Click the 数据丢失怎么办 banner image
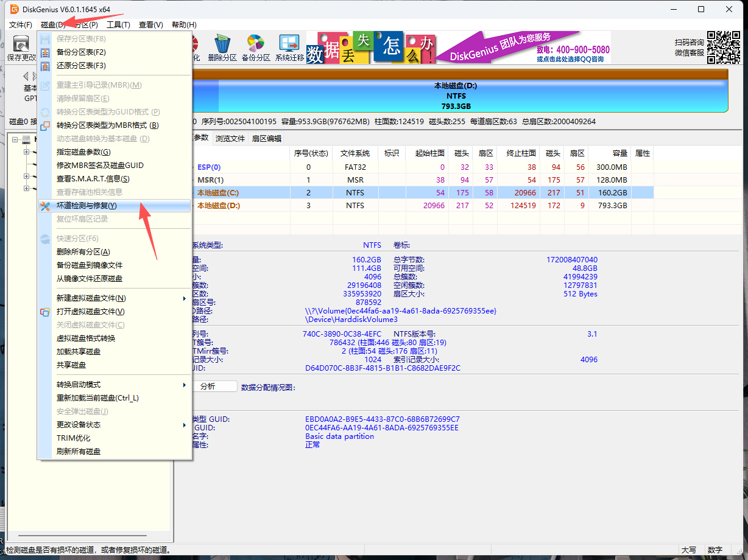This screenshot has width=748, height=560. coord(372,47)
